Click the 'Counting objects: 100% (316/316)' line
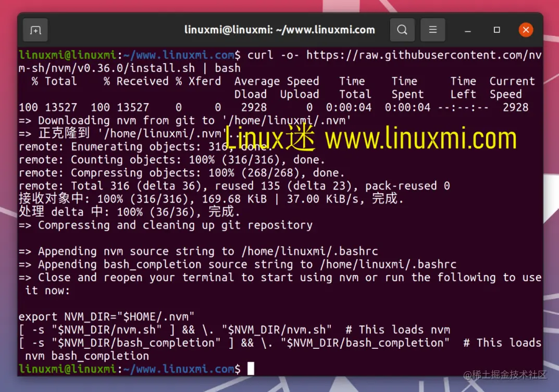This screenshot has width=559, height=392. pos(172,160)
